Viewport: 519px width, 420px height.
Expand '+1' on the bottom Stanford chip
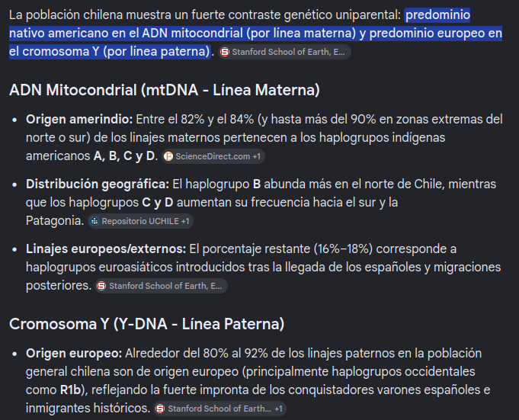point(278,409)
